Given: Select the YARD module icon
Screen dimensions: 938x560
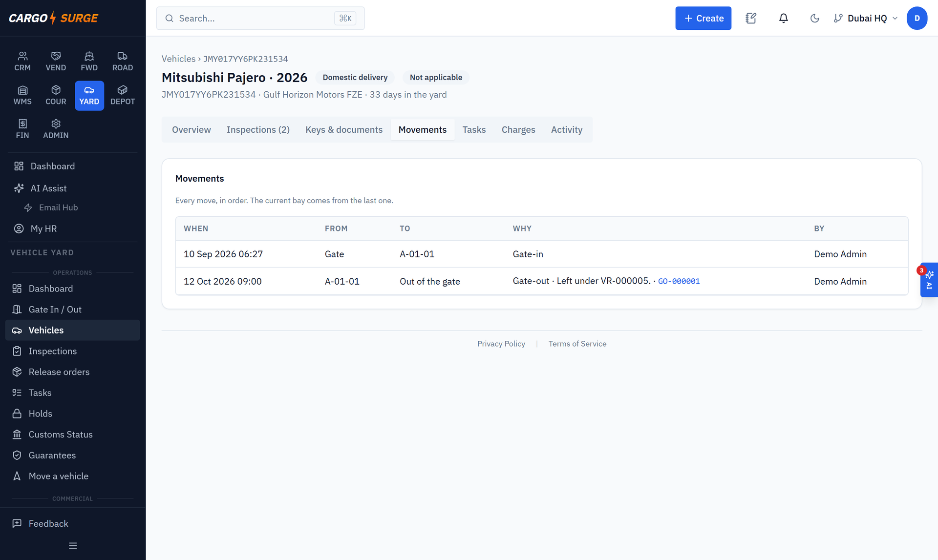Looking at the screenshot, I should pos(89,96).
